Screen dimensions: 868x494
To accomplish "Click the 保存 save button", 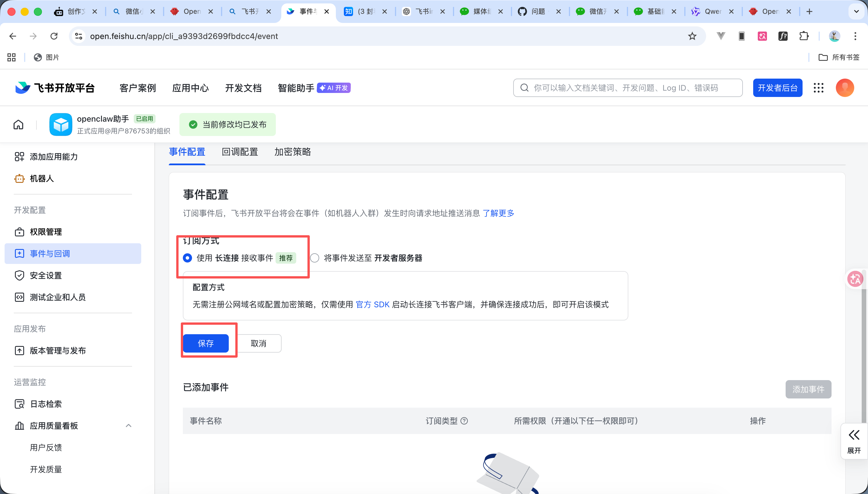I will coord(206,343).
